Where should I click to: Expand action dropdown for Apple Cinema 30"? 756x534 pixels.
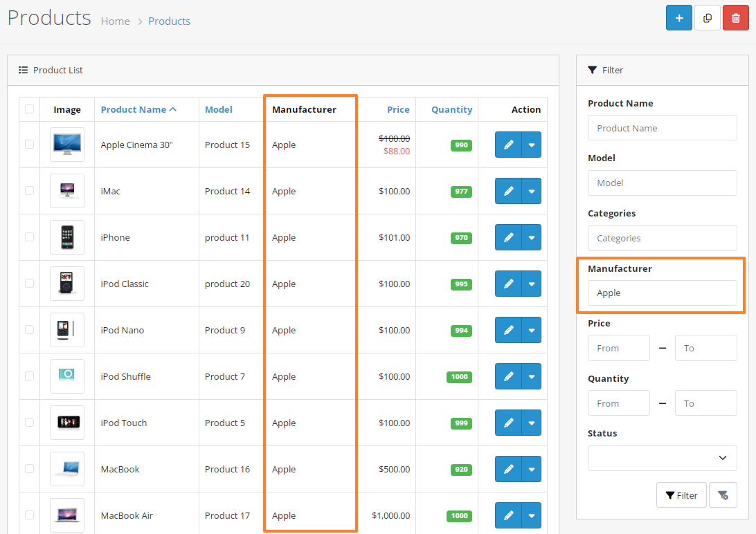tap(531, 145)
